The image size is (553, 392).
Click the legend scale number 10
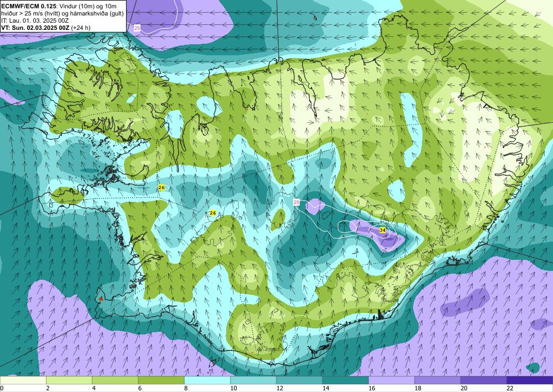(233, 388)
